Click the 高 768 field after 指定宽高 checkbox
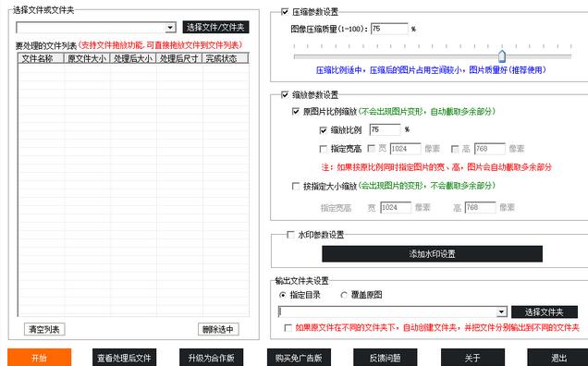Image resolution: width=588 pixels, height=366 pixels. tap(490, 149)
